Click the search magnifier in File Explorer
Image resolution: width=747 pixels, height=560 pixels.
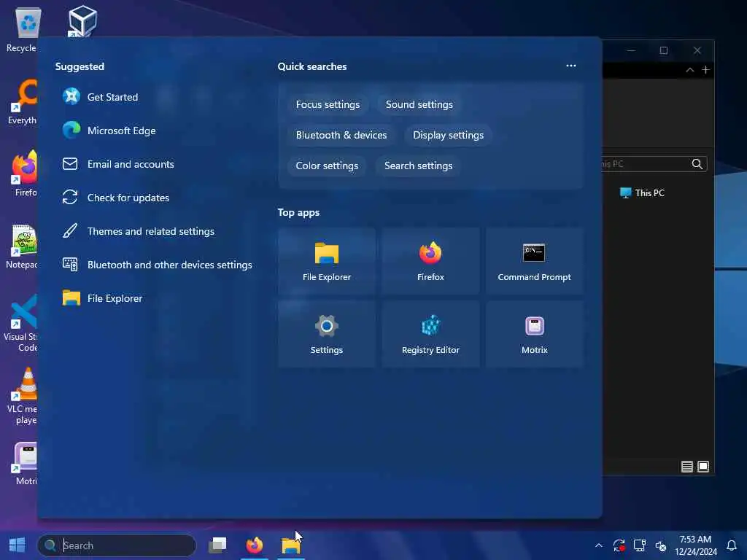697,164
